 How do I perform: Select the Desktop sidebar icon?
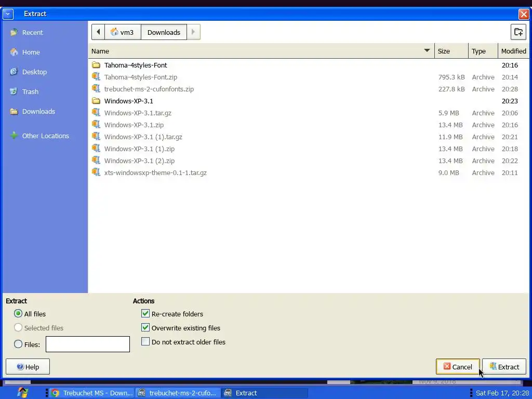point(14,72)
